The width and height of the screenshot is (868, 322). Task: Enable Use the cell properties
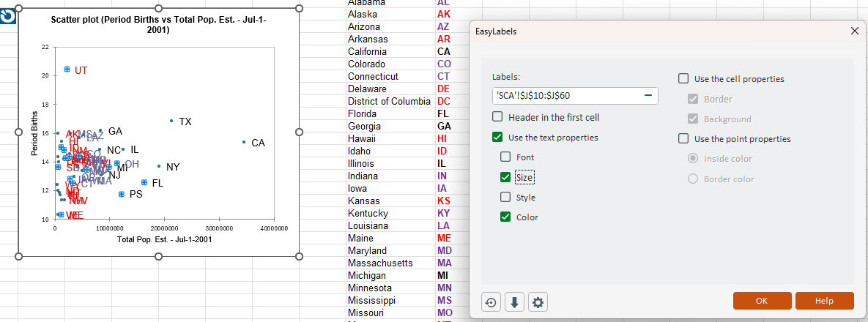point(683,78)
